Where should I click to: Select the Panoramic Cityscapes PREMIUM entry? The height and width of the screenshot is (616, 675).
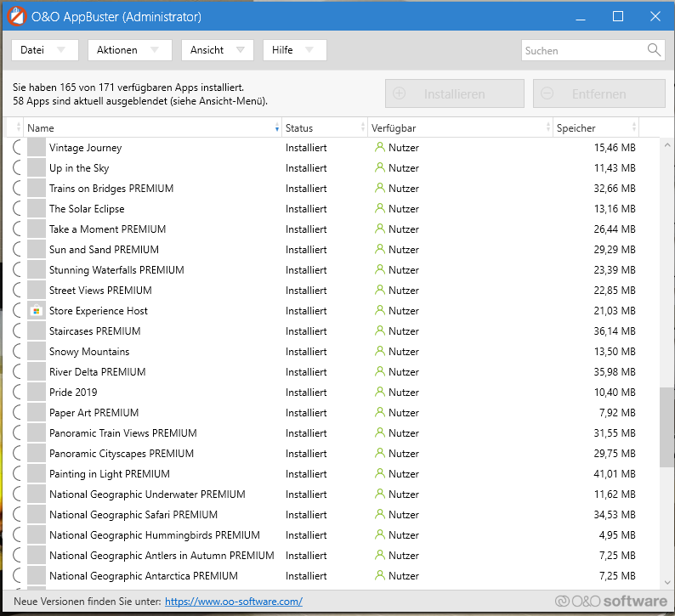[122, 454]
